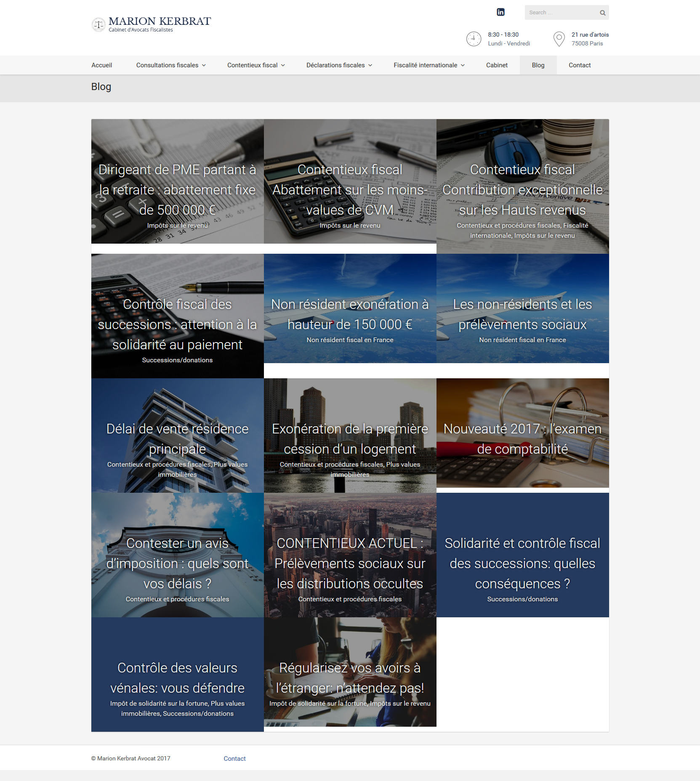Expand Contentieux fiscal dropdown chevron
Viewport: 700px width, 781px height.
pos(283,65)
